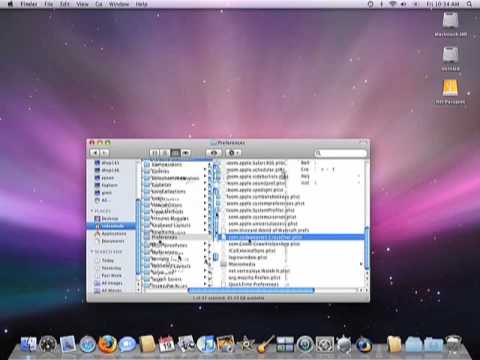Go back with the Finder back arrow

click(95, 153)
